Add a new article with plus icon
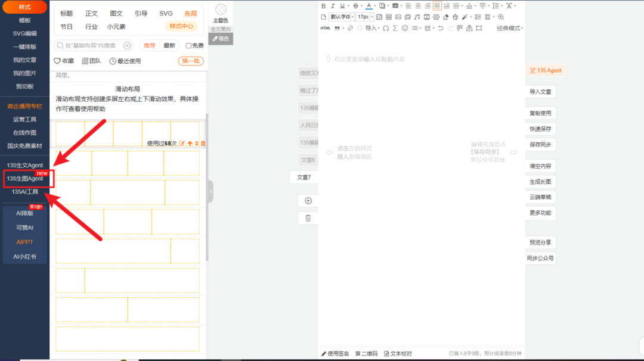 coord(308,201)
